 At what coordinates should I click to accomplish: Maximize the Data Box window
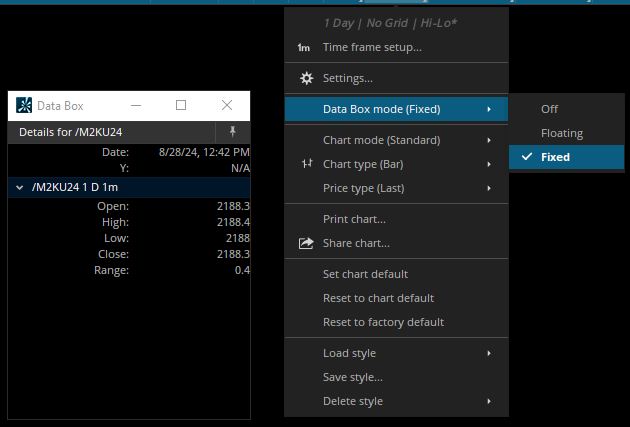pyautogui.click(x=181, y=105)
